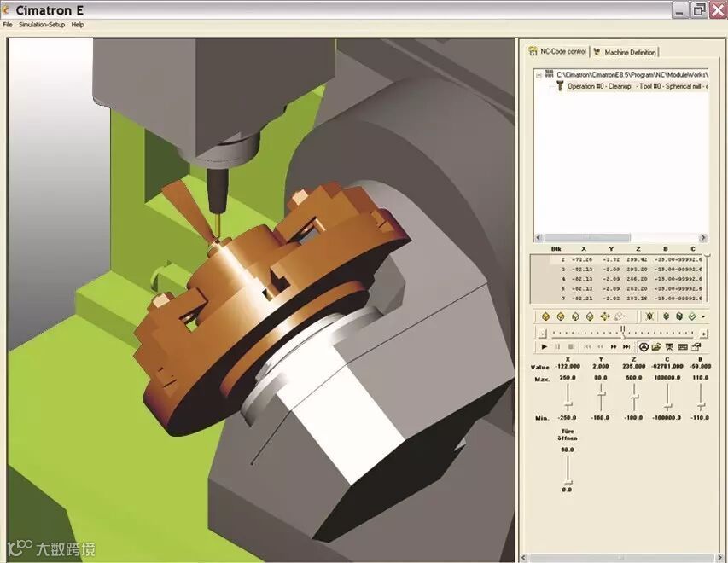Click the Z value 235.000
The width and height of the screenshot is (728, 563).
[x=634, y=366]
